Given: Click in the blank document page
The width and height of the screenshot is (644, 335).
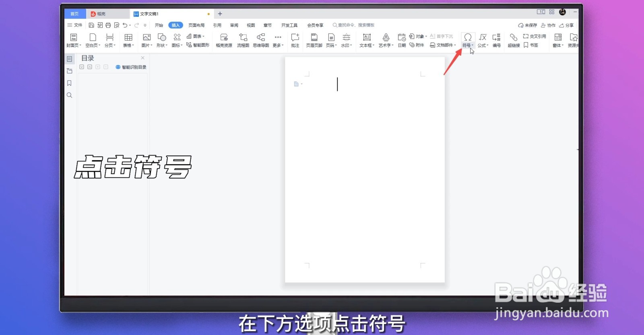Looking at the screenshot, I should point(365,169).
